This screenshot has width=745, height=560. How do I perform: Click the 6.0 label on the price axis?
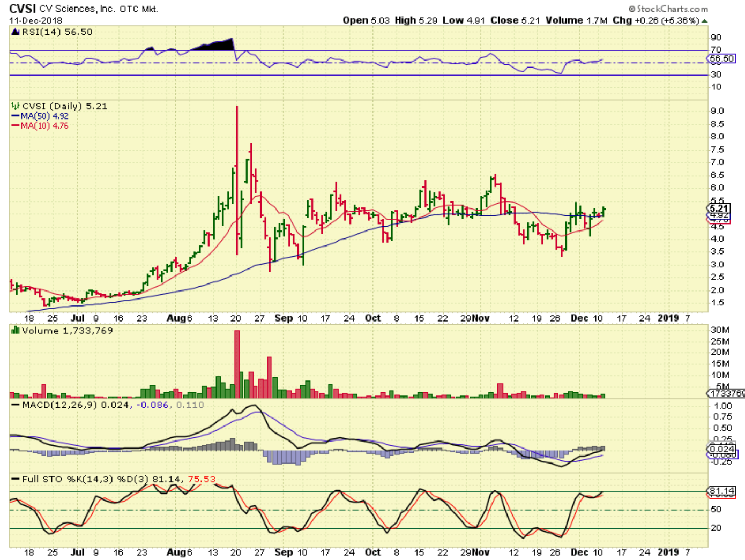pyautogui.click(x=717, y=188)
